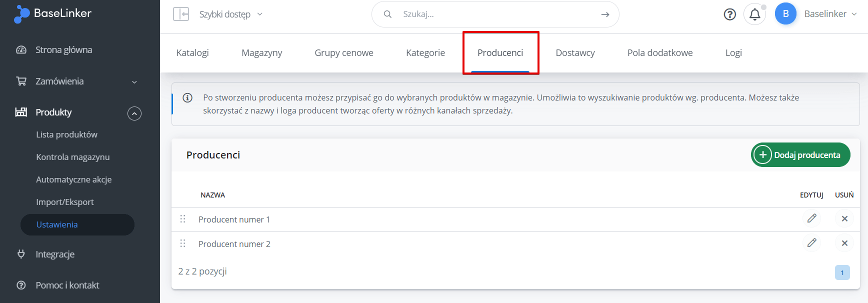Screen dimensions: 868x303
Task: Click the Producenci panel heading
Action: (213, 155)
